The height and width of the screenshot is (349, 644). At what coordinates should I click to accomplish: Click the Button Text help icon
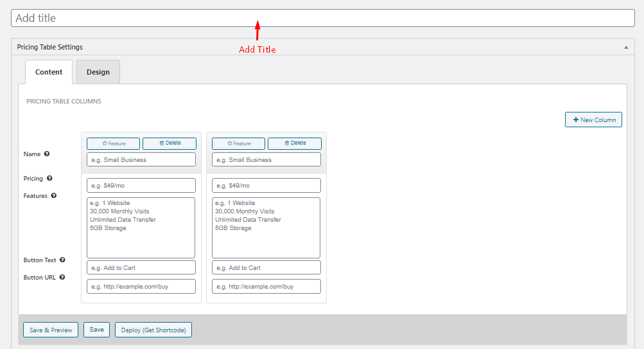click(62, 260)
